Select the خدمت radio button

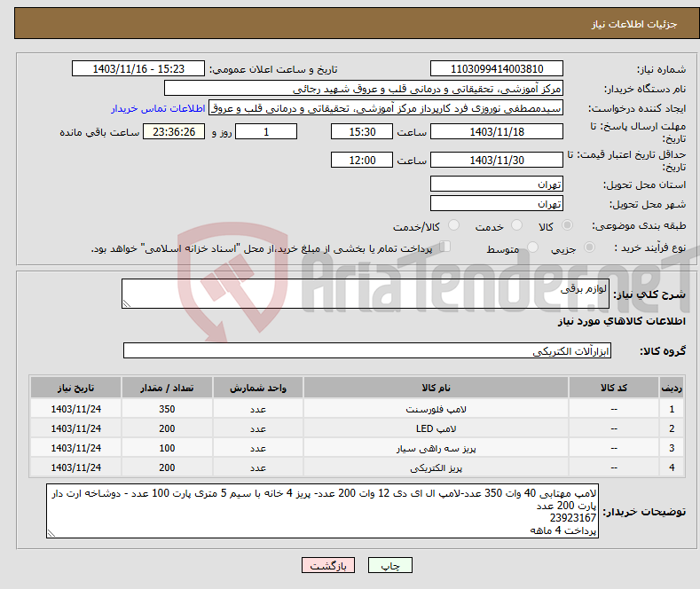[516, 225]
